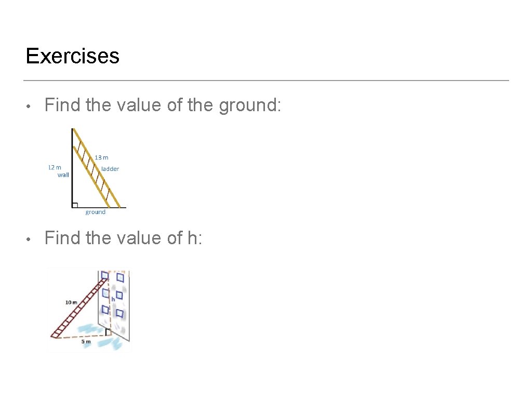Click the "wall" label in the first diagram

(63, 175)
